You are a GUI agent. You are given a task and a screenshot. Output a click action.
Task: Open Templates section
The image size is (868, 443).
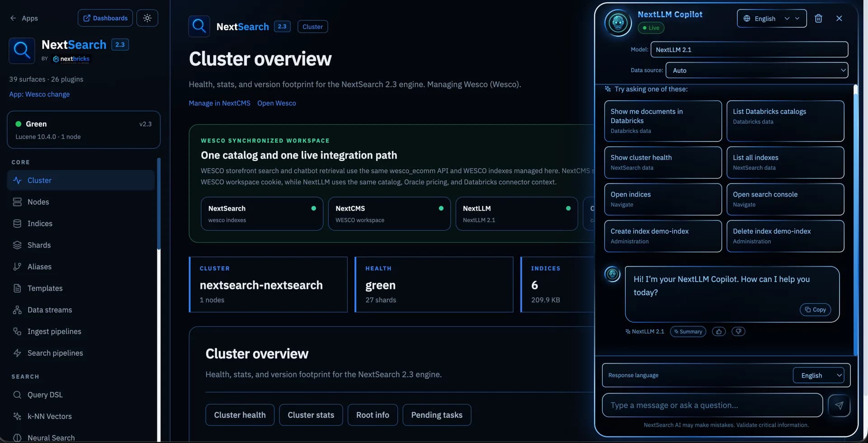click(x=81, y=288)
